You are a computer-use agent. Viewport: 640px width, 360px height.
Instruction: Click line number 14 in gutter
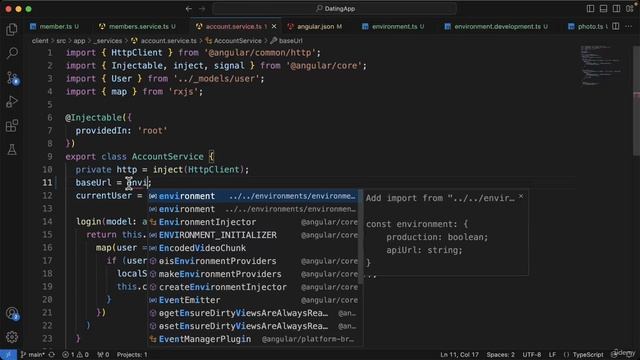47,222
